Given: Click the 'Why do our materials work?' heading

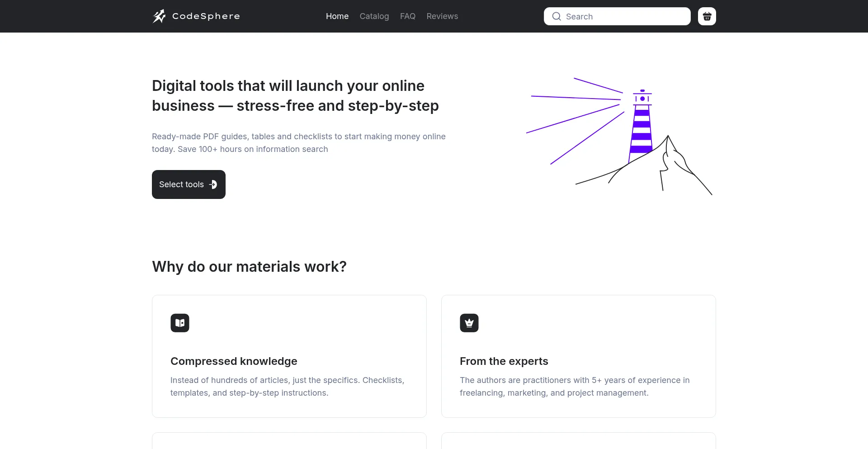Looking at the screenshot, I should [x=249, y=267].
